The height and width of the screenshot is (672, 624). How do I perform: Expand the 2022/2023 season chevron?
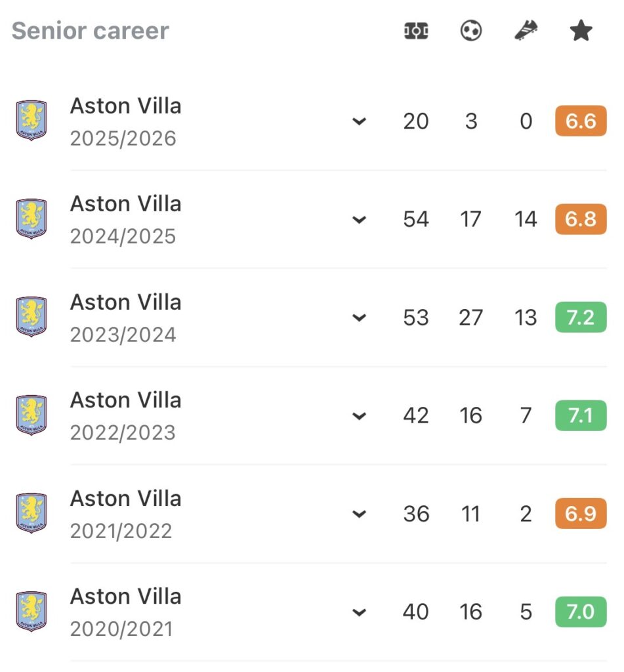pos(359,416)
